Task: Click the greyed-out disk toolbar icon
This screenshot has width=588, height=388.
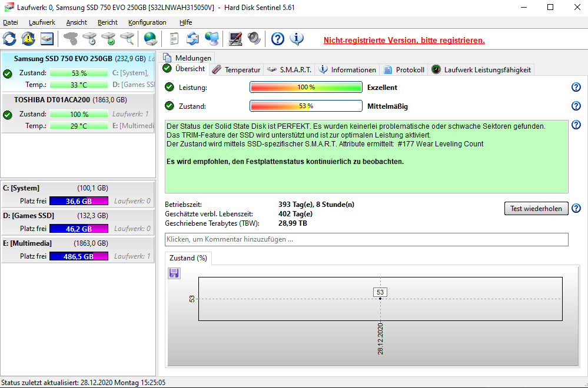Action: (71, 39)
